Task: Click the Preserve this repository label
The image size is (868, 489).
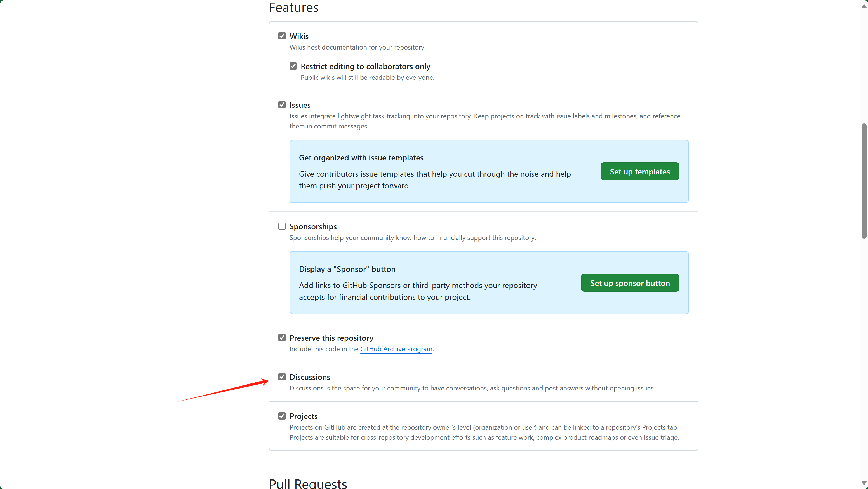Action: click(331, 338)
